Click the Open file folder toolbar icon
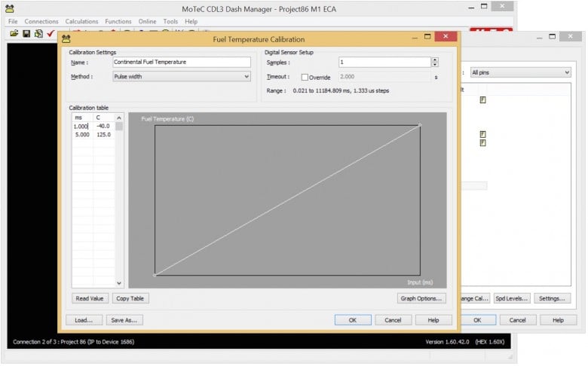Image resolution: width=588 pixels, height=366 pixels. coord(14,34)
